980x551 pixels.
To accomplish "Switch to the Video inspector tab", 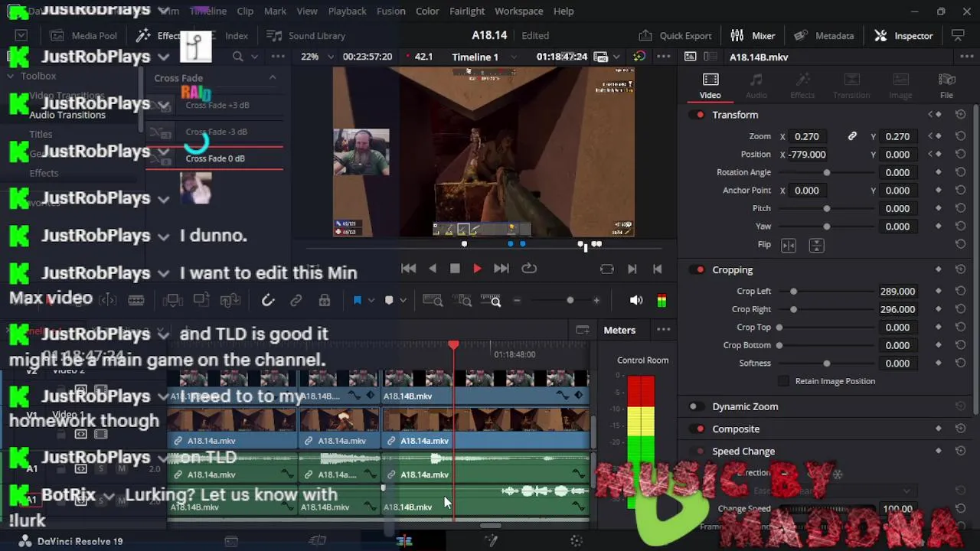I will coord(710,86).
